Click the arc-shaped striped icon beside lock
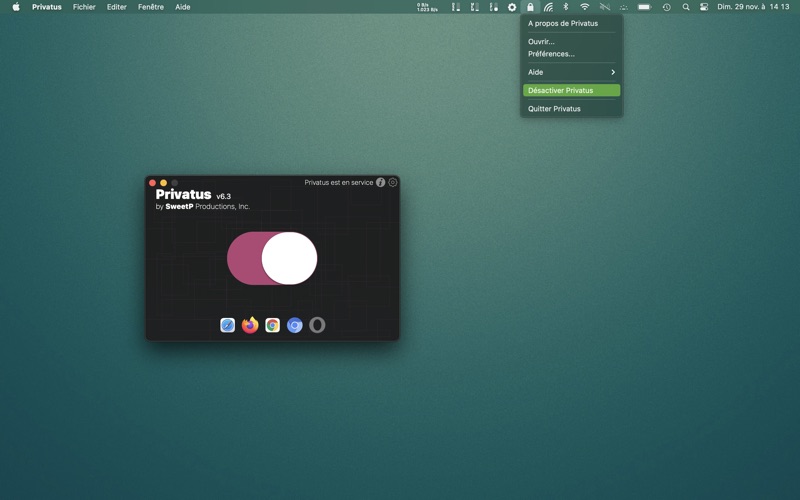This screenshot has height=500, width=800. pos(548,7)
